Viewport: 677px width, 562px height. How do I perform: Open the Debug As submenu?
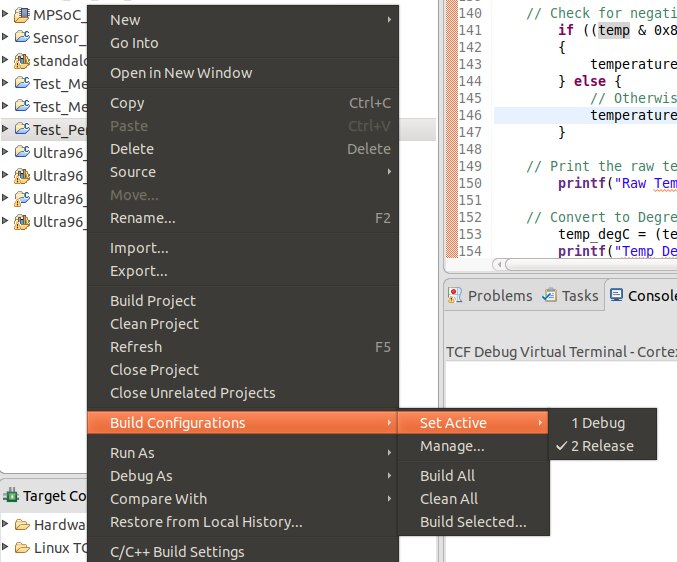pos(243,476)
